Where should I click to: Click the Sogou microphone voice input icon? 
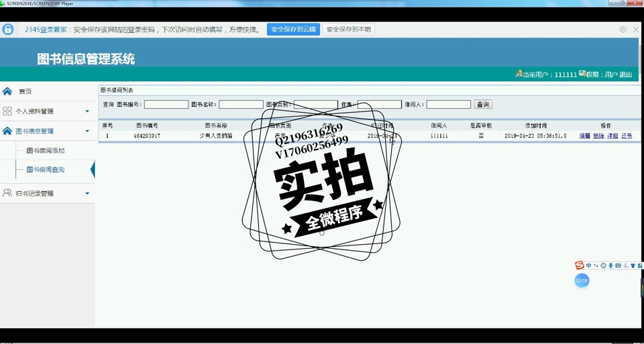click(x=610, y=266)
